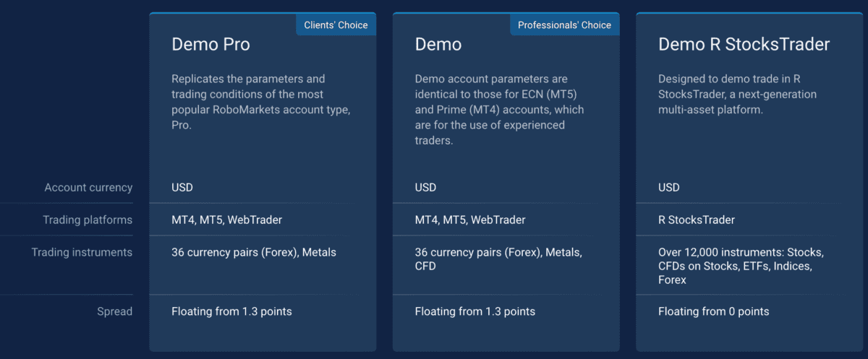This screenshot has height=359, width=868.
Task: Click the description mentioning ECN (MT5) accounts
Action: point(499,109)
